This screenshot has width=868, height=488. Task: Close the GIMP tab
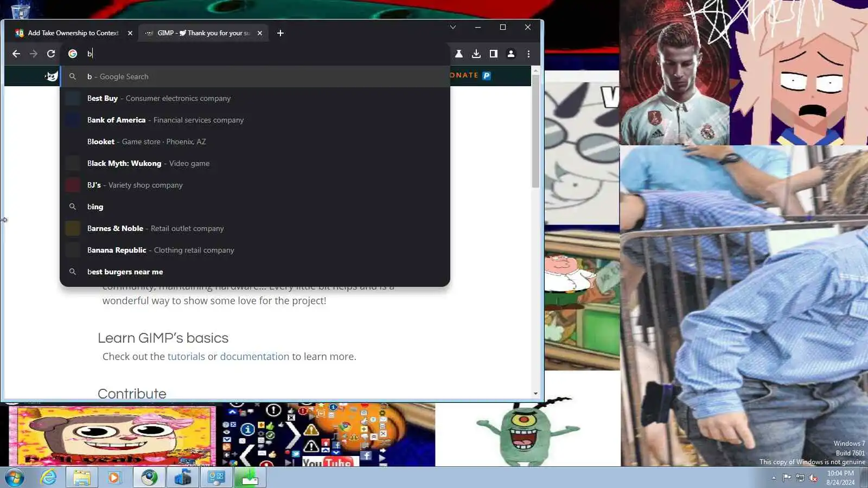coord(260,33)
